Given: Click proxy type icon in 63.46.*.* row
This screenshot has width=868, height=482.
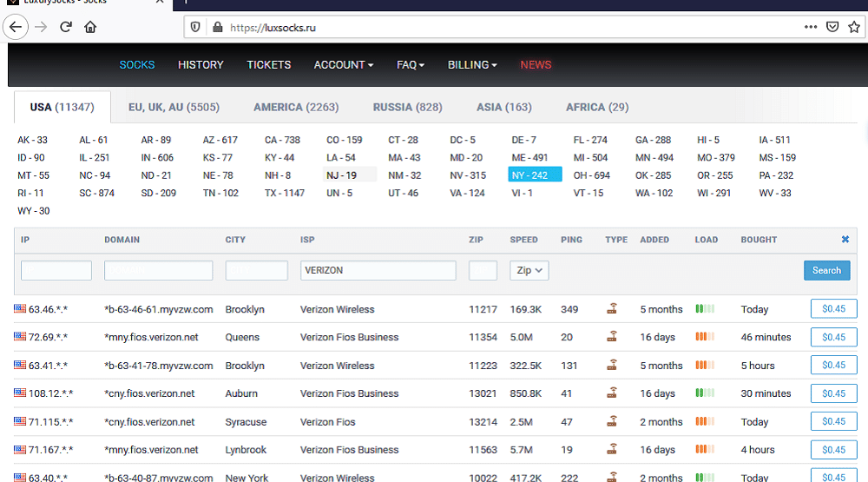Looking at the screenshot, I should 612,308.
